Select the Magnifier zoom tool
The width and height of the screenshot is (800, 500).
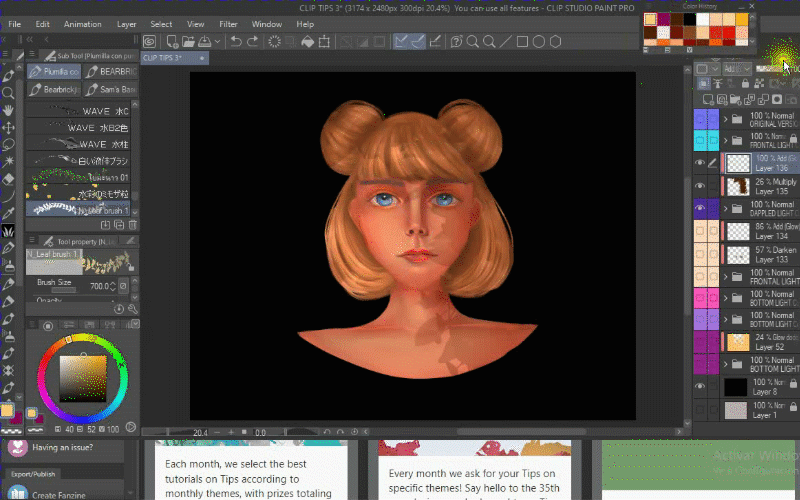(x=9, y=93)
